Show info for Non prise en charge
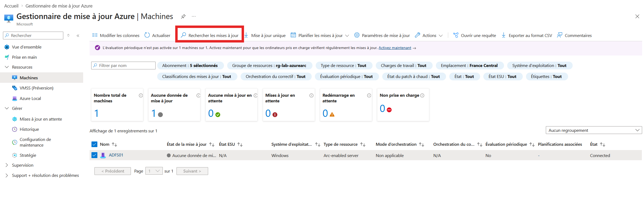This screenshot has height=198, width=644. pos(422,96)
